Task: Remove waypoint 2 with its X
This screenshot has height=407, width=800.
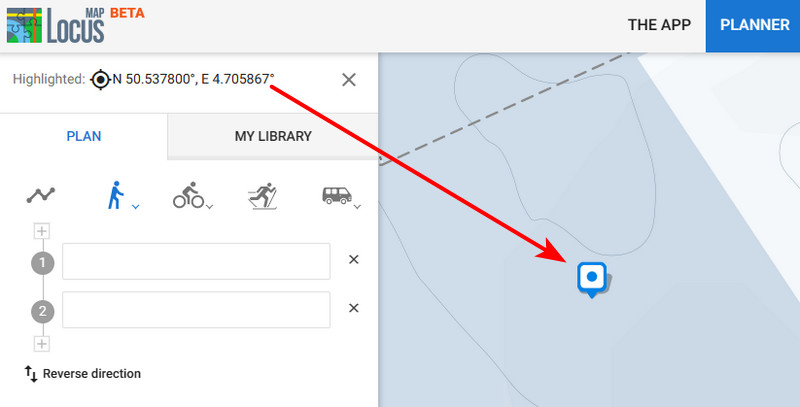Action: pos(353,308)
